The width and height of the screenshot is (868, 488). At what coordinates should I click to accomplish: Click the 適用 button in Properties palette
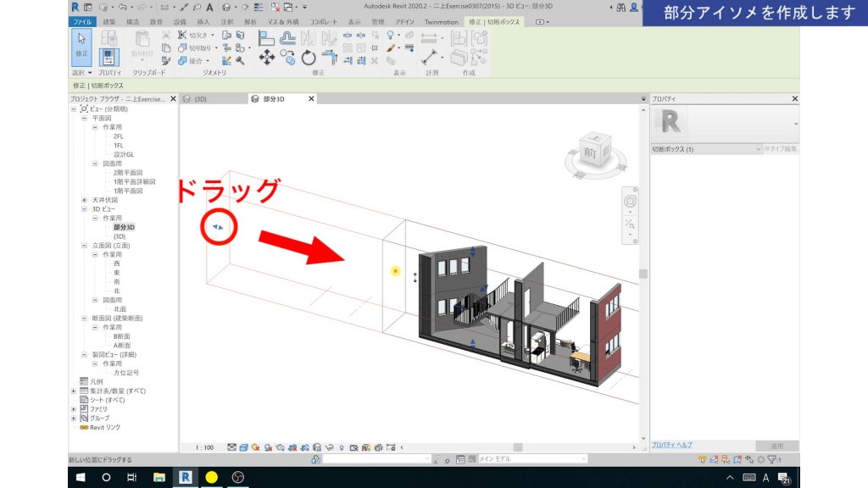776,446
